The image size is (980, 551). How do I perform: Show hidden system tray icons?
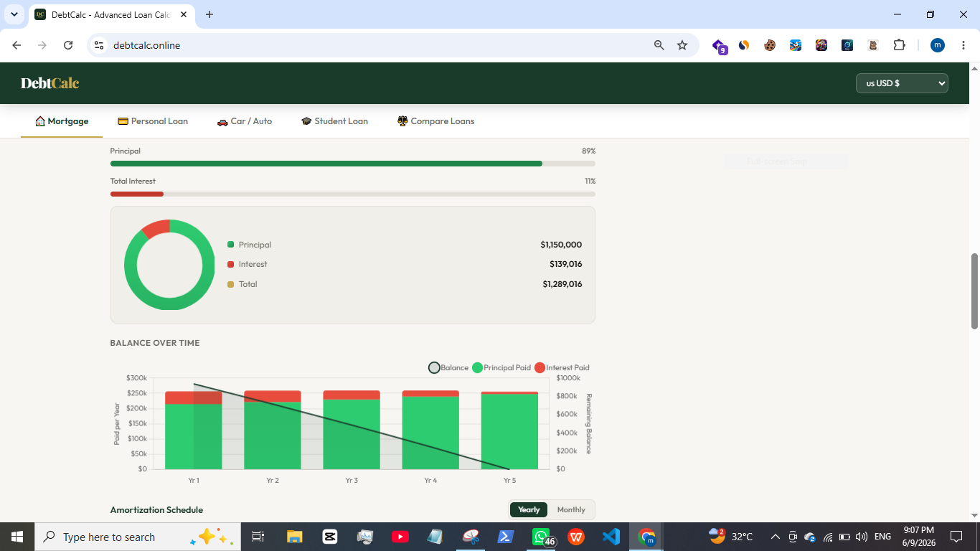pyautogui.click(x=775, y=537)
